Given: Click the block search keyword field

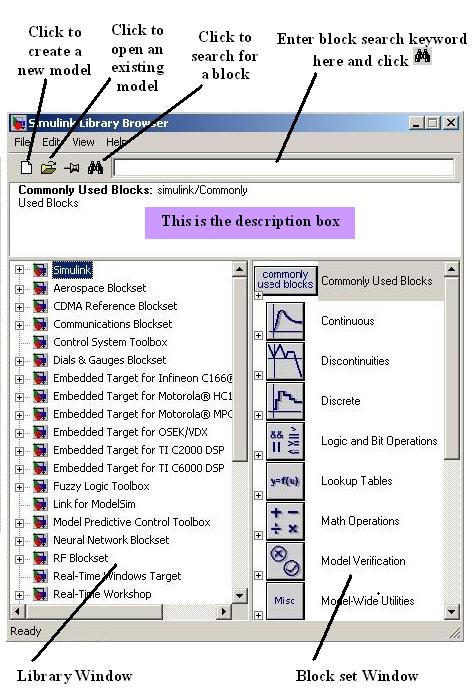Looking at the screenshot, I should [x=284, y=168].
